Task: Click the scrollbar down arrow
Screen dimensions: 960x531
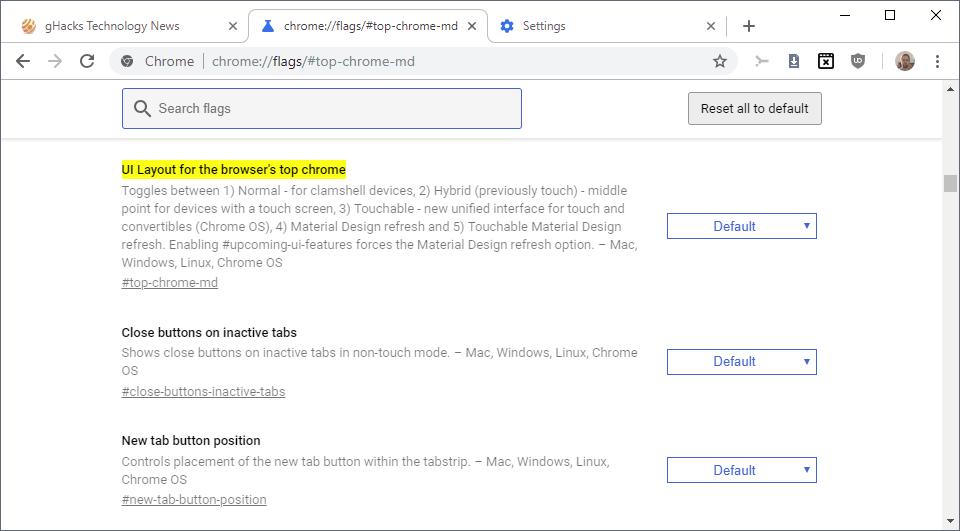Action: 950,521
